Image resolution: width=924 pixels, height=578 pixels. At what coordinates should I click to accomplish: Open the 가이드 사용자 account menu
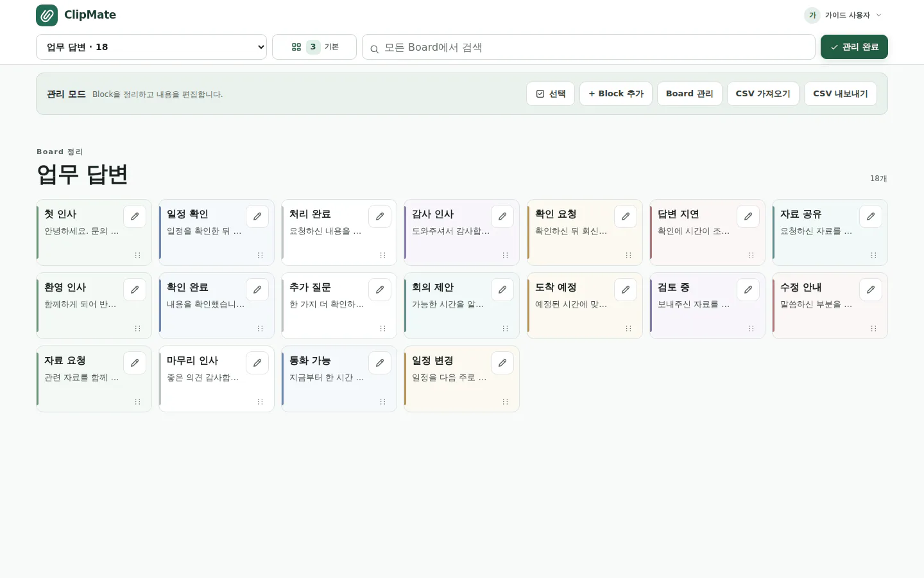click(843, 15)
